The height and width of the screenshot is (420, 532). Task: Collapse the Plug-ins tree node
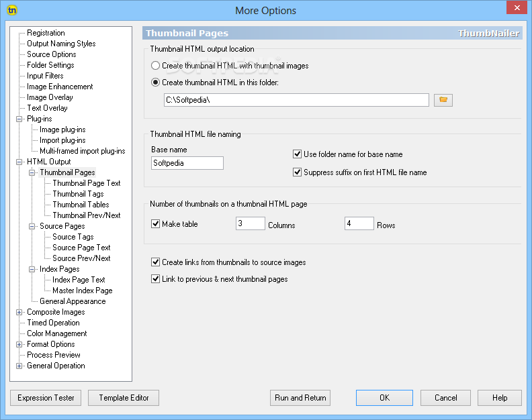tap(19, 119)
